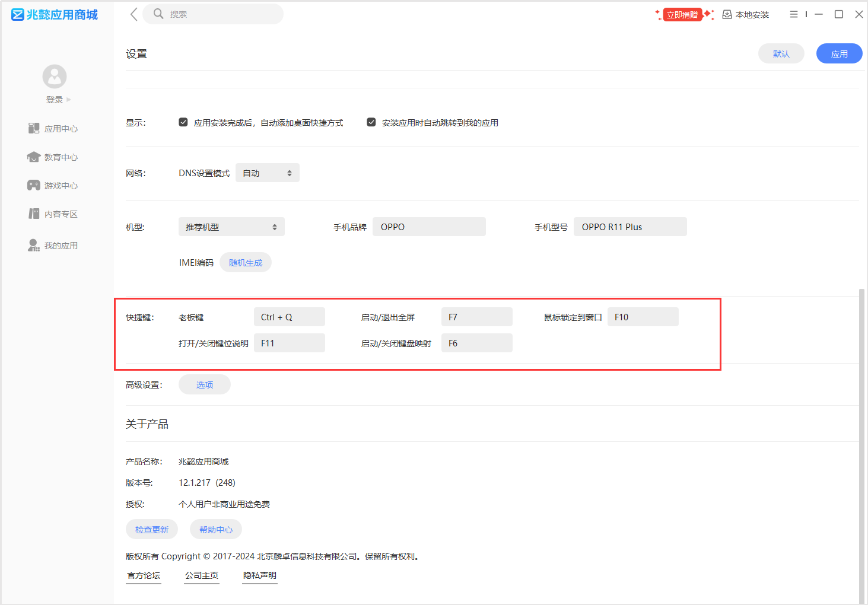The width and height of the screenshot is (868, 605).
Task: Expand the 登录 arrow beside avatar
Action: click(x=69, y=100)
